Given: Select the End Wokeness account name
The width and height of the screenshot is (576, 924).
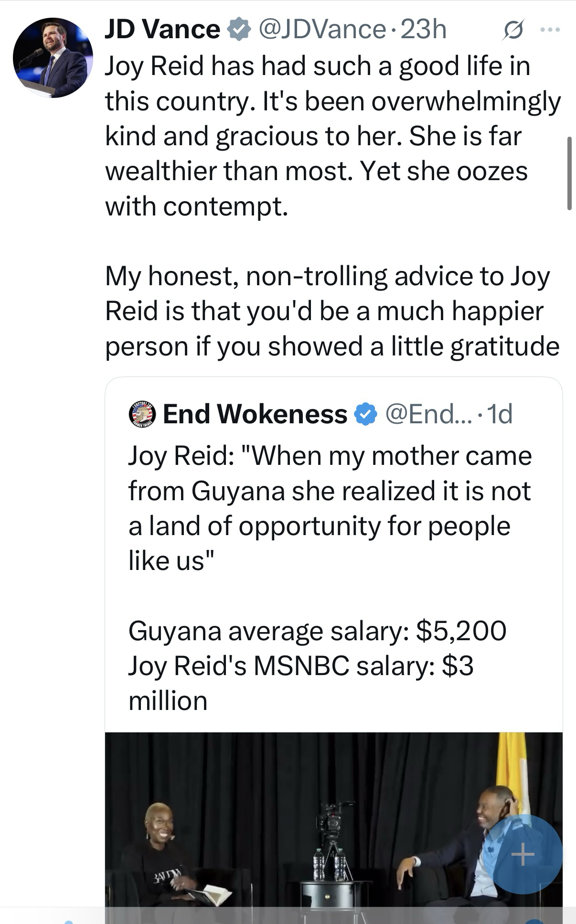Looking at the screenshot, I should (x=255, y=414).
